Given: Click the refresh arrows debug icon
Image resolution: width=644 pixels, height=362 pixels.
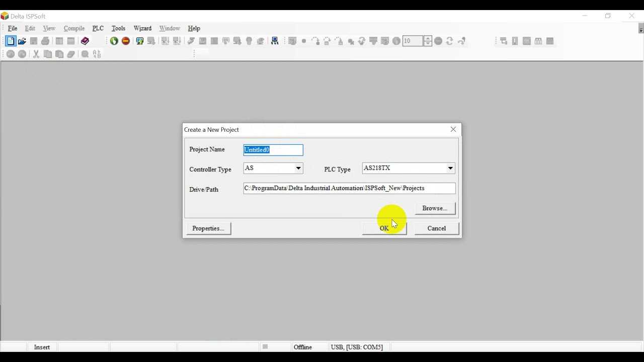Looking at the screenshot, I should [450, 41].
